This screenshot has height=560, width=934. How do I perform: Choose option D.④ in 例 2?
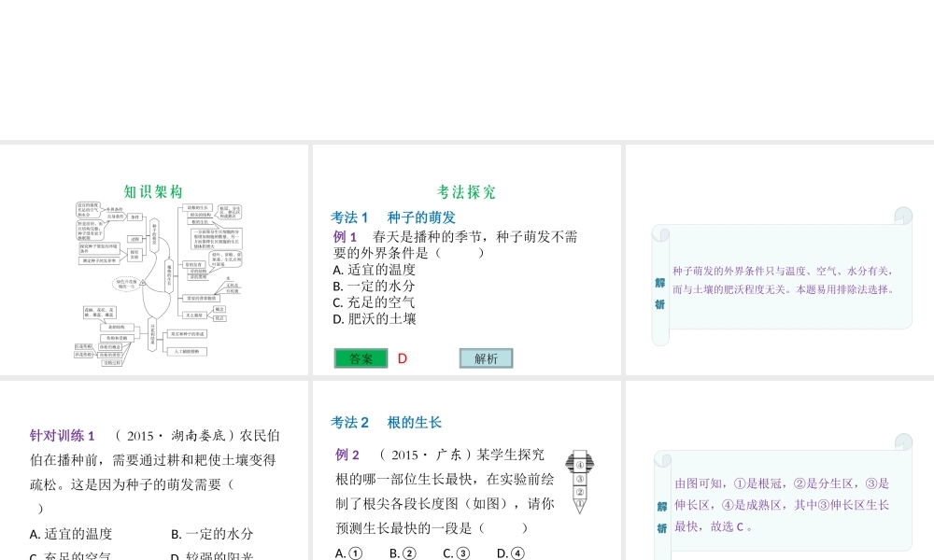(x=511, y=553)
